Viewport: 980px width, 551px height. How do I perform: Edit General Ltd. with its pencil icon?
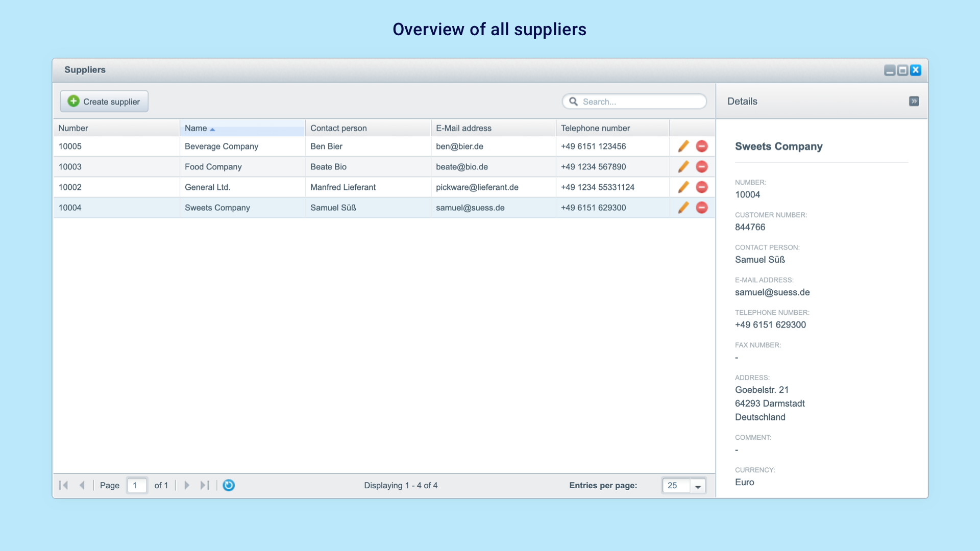point(683,187)
